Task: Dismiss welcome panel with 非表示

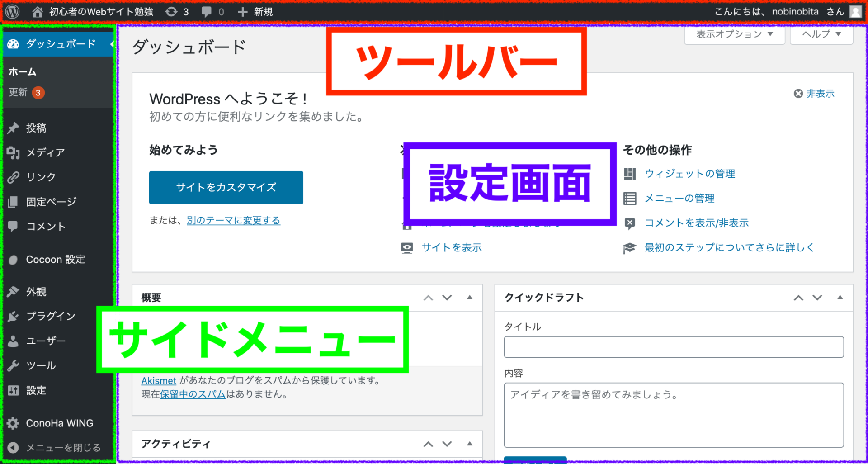Action: coord(814,94)
